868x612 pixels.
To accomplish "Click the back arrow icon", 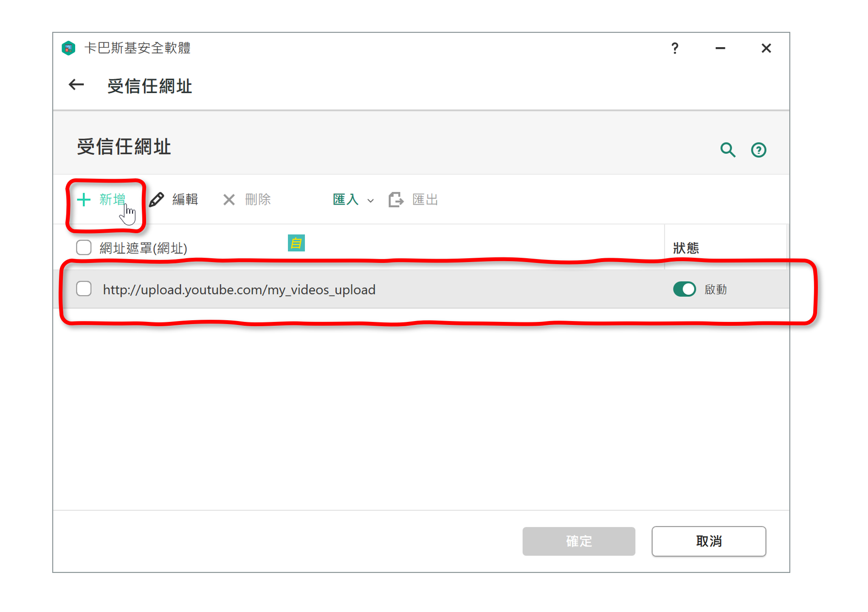I will click(76, 85).
